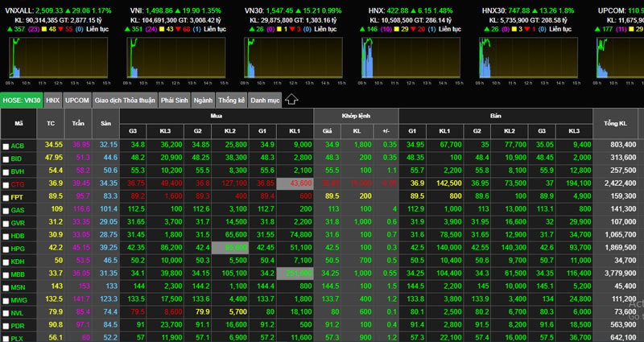Expand the Ngành menu
This screenshot has width=644, height=342.
click(203, 100)
